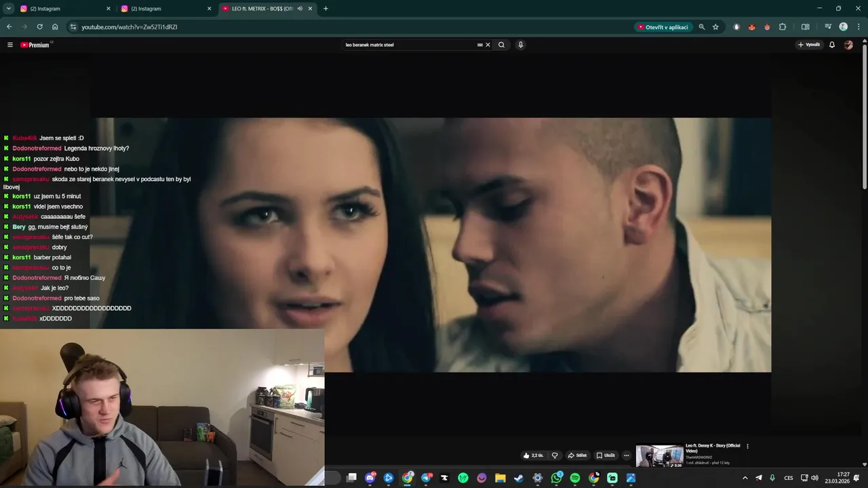This screenshot has width=868, height=488.
Task: Bookmark this page with the star
Action: 715,27
